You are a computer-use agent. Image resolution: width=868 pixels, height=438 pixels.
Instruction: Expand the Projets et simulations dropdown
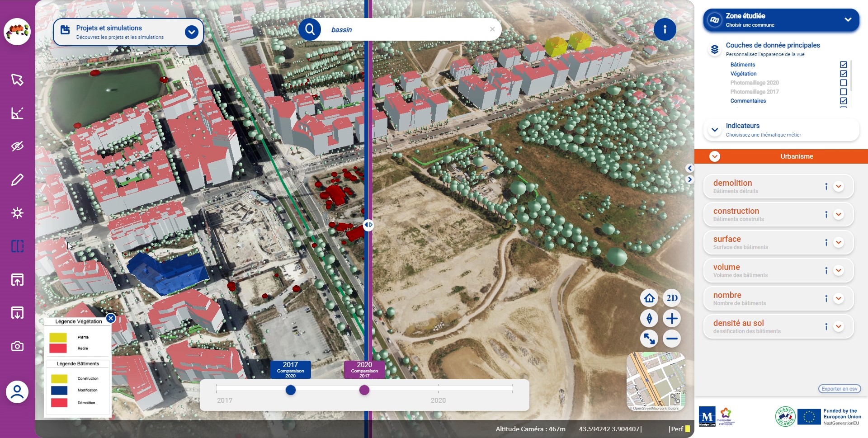coord(192,32)
